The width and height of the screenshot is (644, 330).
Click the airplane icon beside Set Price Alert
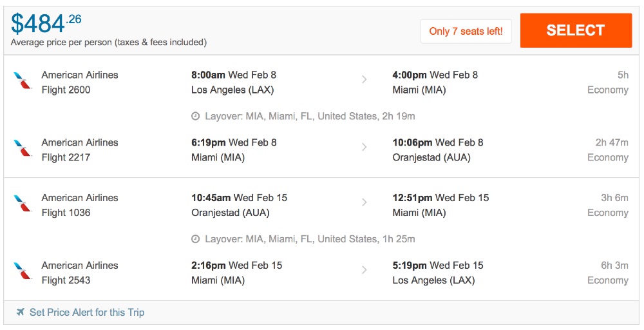point(21,313)
